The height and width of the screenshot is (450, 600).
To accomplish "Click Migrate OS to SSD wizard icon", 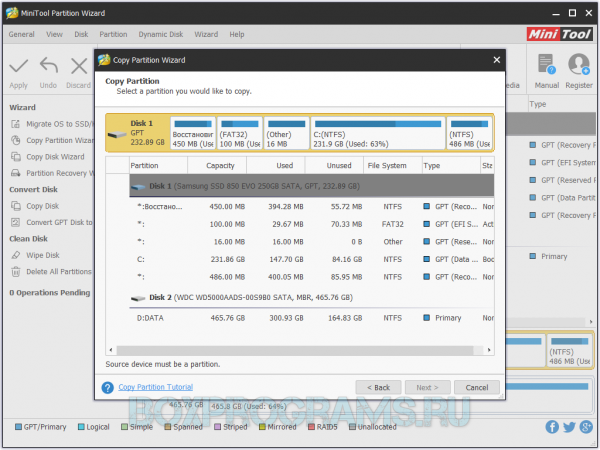I will click(15, 124).
